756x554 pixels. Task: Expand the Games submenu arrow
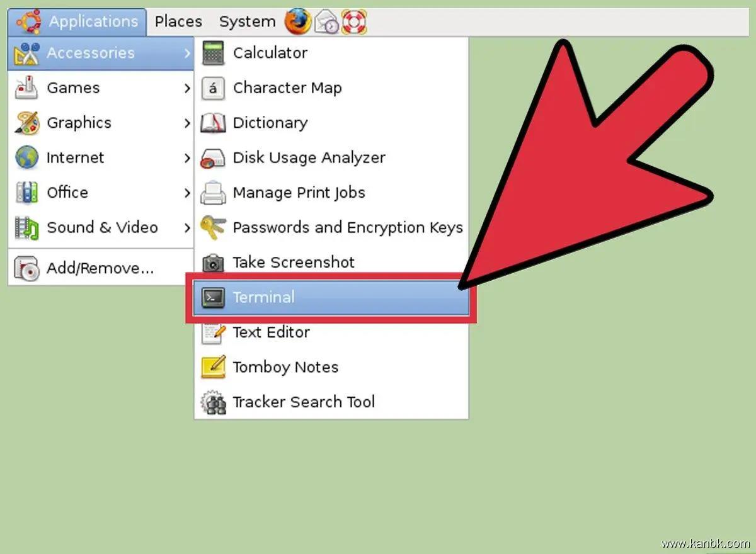coord(186,88)
